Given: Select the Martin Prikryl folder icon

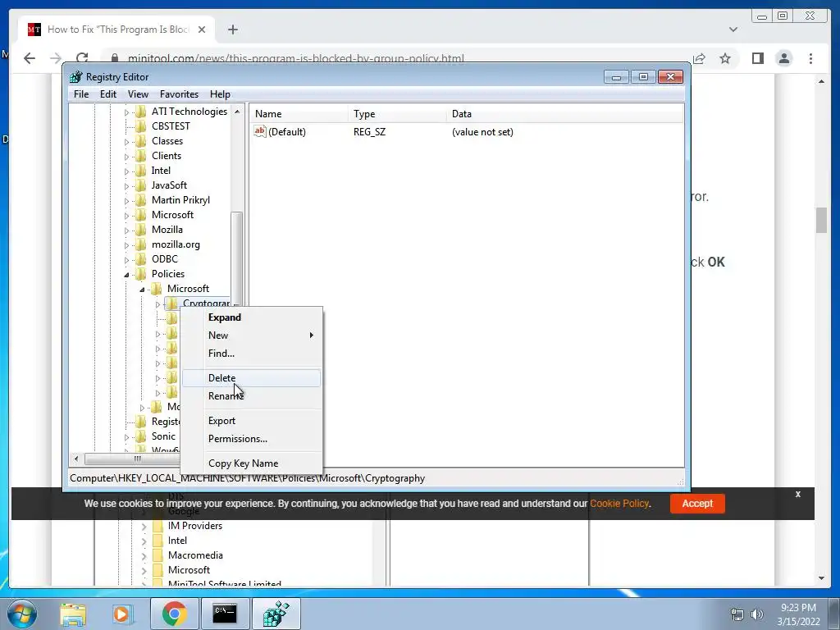Looking at the screenshot, I should pyautogui.click(x=141, y=200).
